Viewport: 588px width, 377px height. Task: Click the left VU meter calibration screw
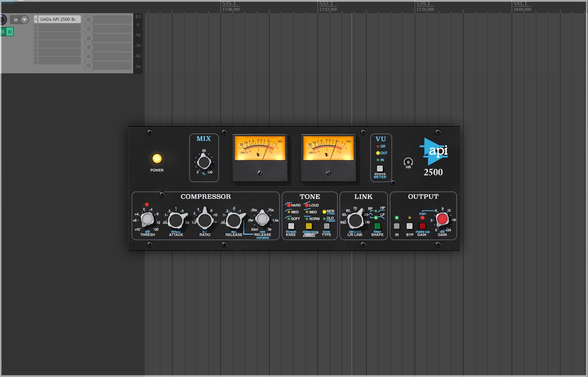coord(260,173)
